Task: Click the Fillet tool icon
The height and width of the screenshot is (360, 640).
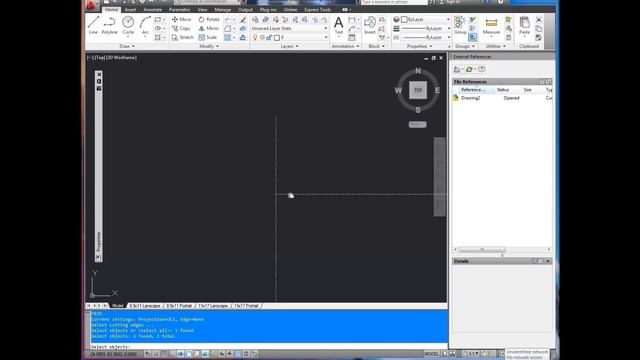Action: [227, 28]
